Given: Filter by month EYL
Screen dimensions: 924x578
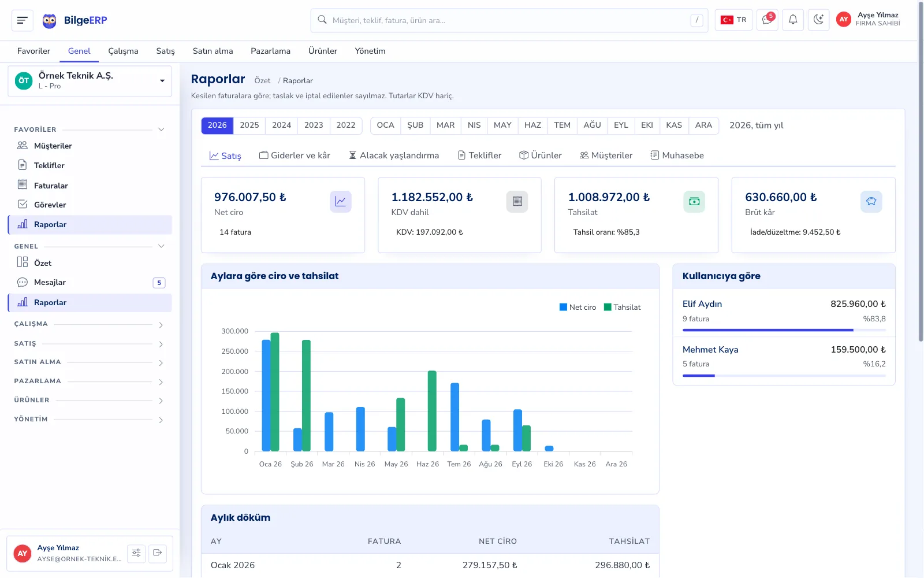Looking at the screenshot, I should 621,125.
